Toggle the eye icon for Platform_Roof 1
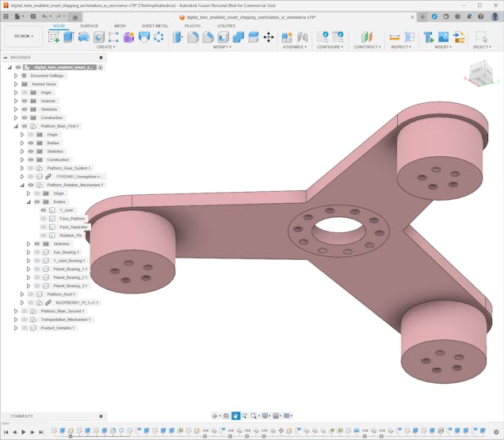504x440 pixels. [30, 294]
